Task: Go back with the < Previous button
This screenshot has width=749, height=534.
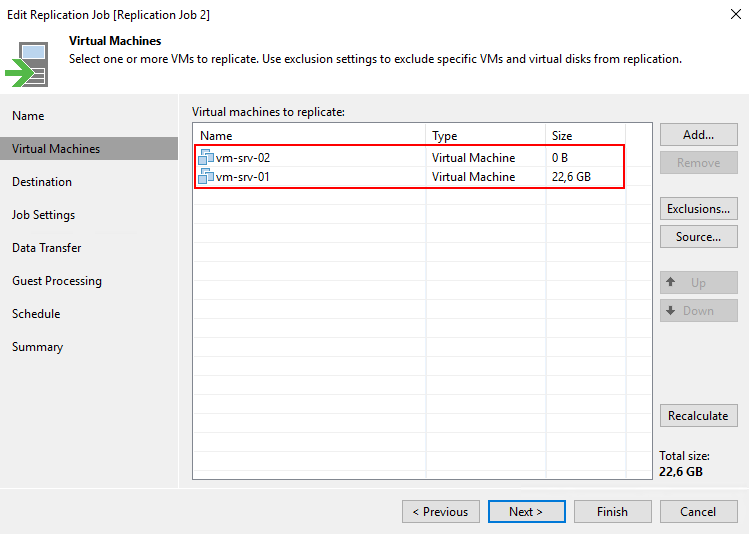Action: click(x=440, y=511)
